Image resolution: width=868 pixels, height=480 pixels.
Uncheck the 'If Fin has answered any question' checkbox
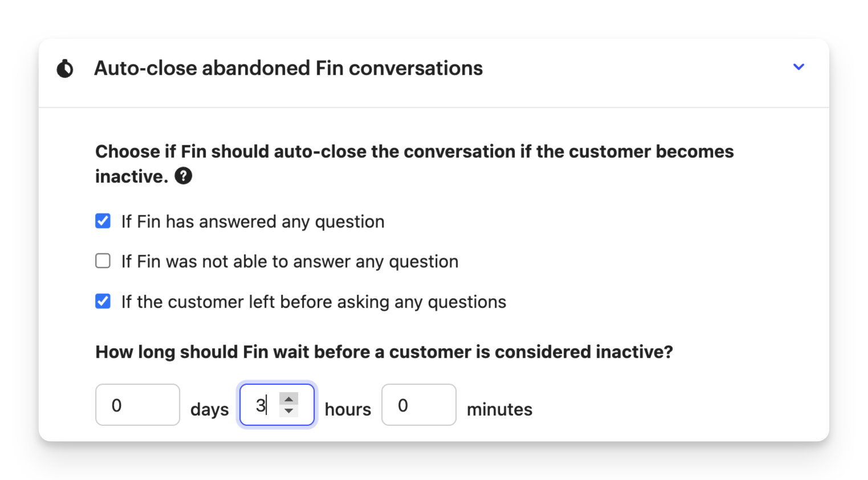point(103,221)
